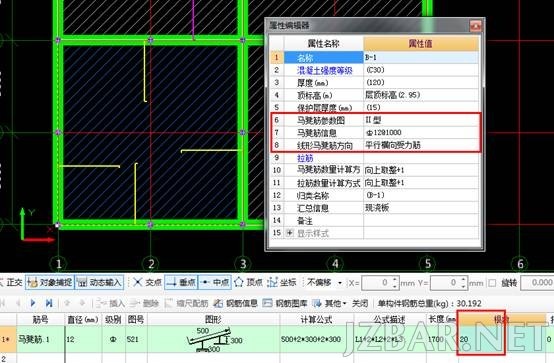Click 缩尺配筋 scaled reinforcement button

click(x=187, y=303)
